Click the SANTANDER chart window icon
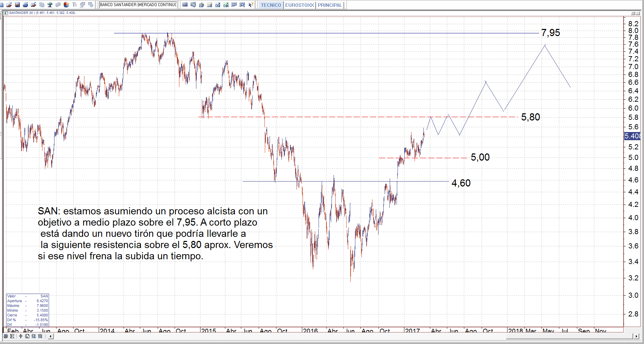 [6, 13]
